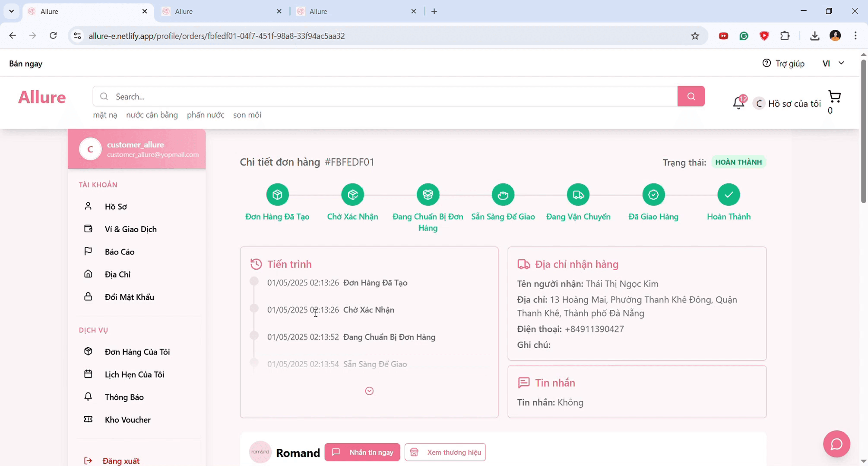Open the floating chat bubble icon

point(836,444)
